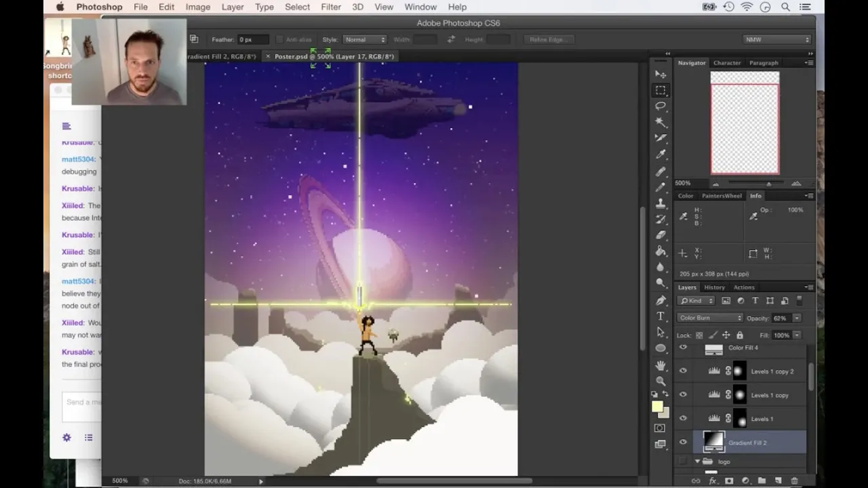Create a new layer group

coord(762,481)
